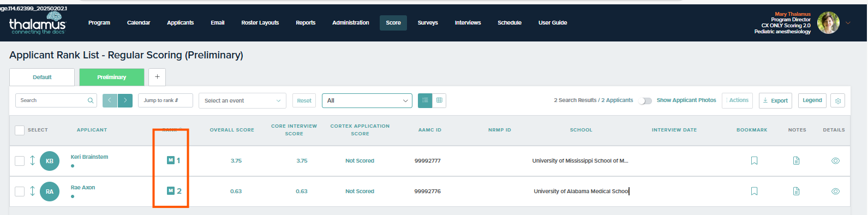Sort by Cortex Application Score column
Image resolution: width=868 pixels, height=215 pixels.
tap(360, 130)
